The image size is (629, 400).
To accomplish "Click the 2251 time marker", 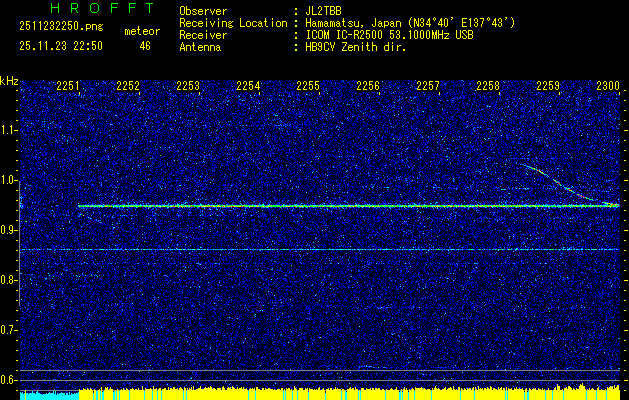I will [x=68, y=86].
